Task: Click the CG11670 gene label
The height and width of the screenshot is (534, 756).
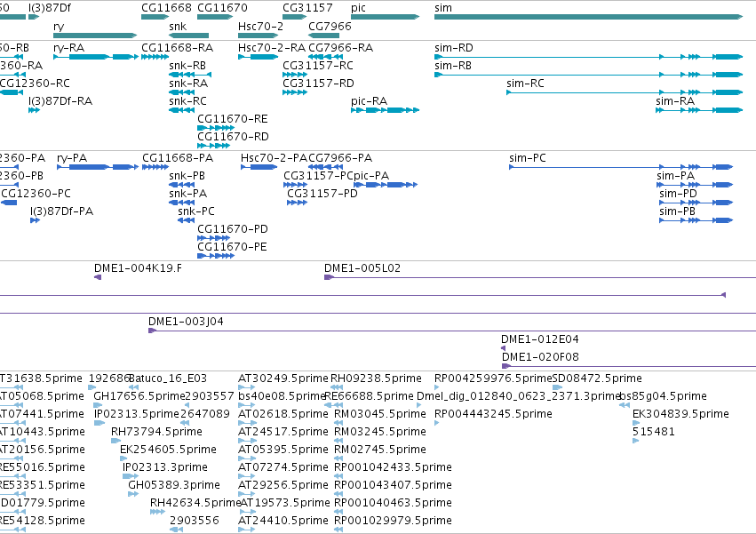Action: coord(222,8)
